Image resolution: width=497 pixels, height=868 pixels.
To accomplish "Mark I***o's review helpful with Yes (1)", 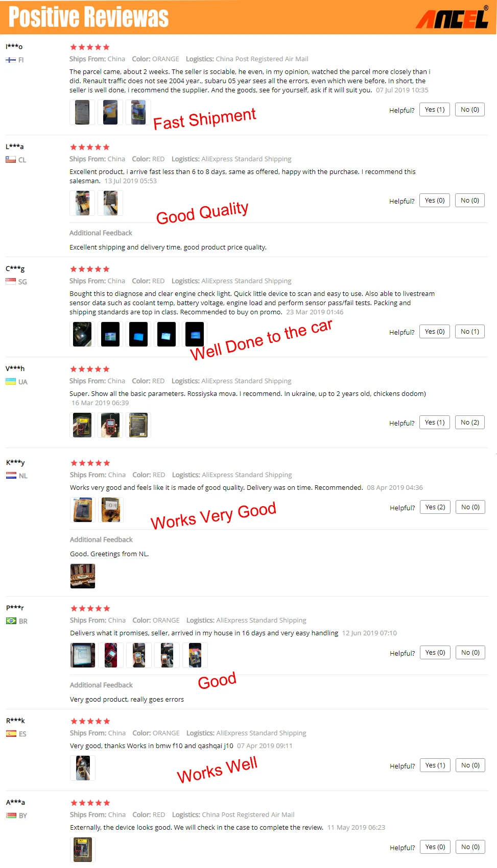I will [x=435, y=110].
